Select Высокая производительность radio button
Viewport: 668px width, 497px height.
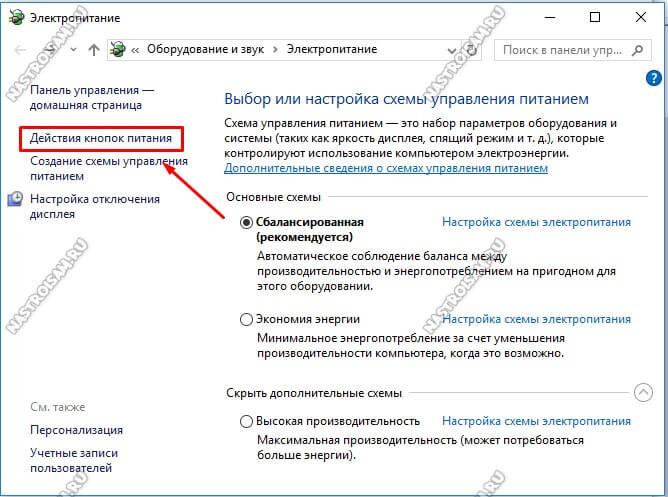tap(246, 422)
